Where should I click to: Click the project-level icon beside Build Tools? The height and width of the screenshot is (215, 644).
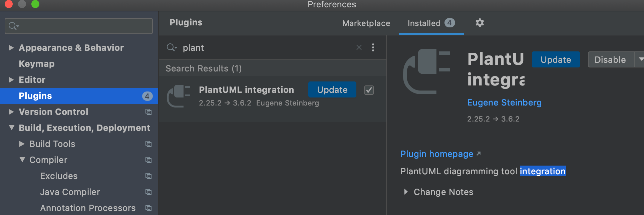click(148, 144)
